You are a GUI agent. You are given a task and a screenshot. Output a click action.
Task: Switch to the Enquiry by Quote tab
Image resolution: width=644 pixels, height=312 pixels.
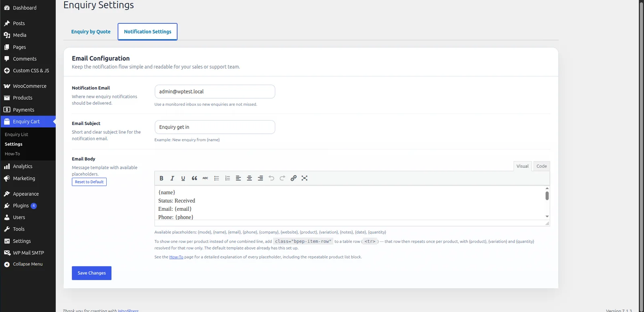point(91,31)
